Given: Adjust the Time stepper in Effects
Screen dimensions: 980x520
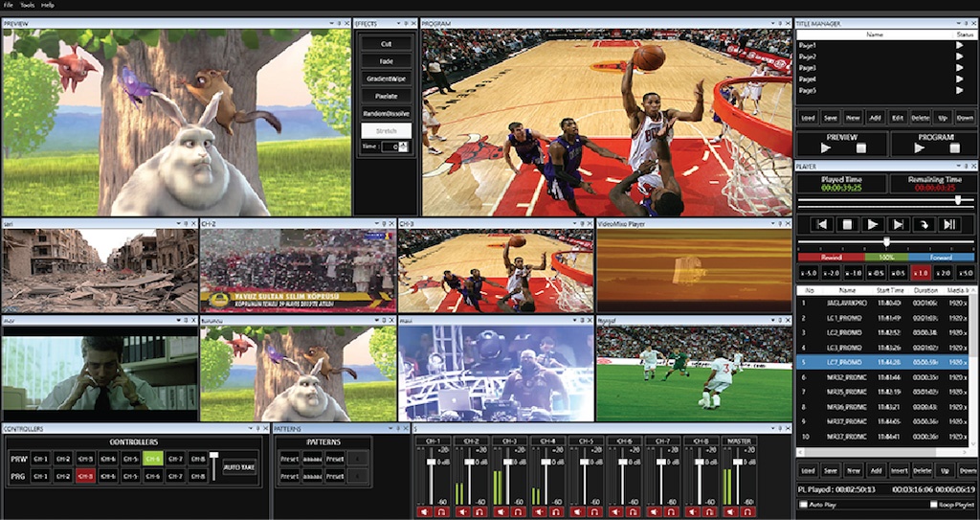Looking at the screenshot, I should pyautogui.click(x=403, y=147).
